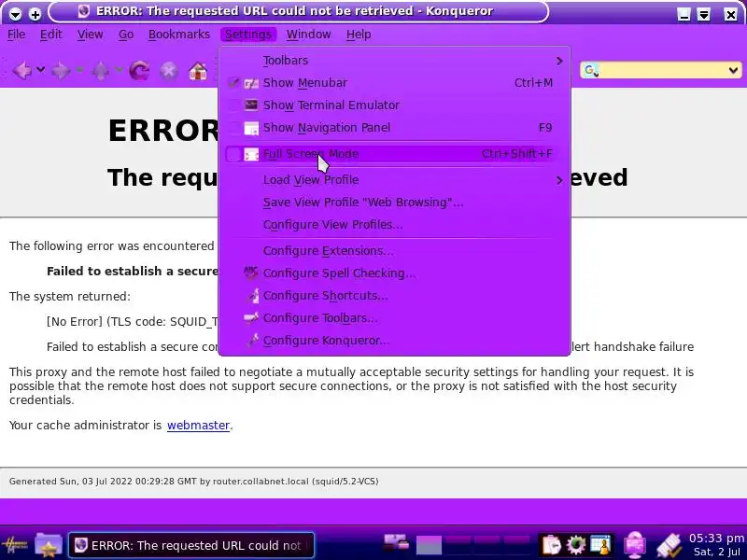Click the Konqueror icon in title bar

84,11
